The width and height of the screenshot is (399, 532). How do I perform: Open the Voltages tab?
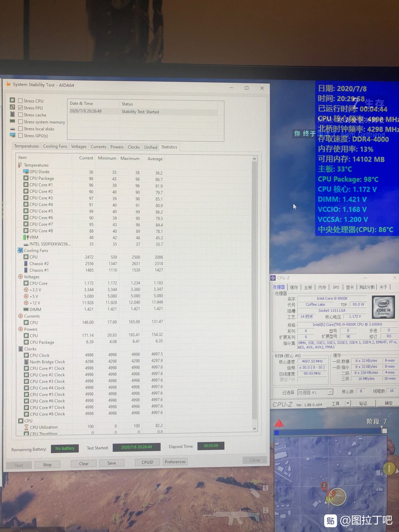[x=79, y=147]
